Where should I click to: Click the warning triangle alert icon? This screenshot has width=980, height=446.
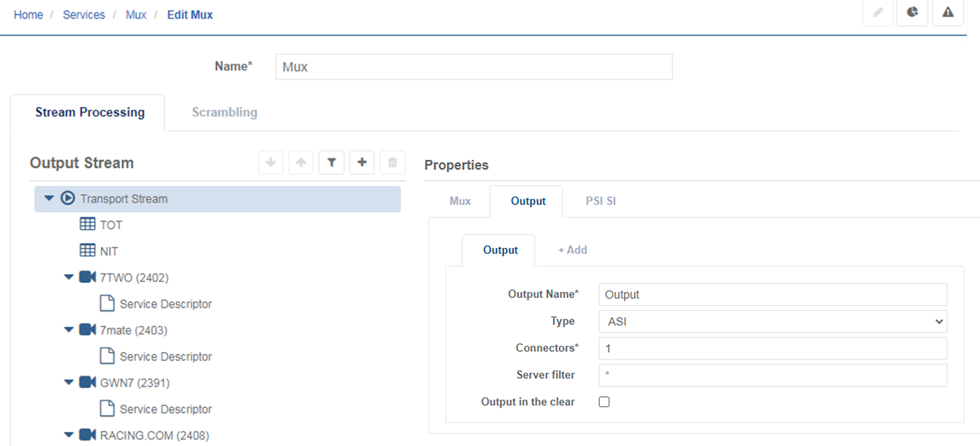click(948, 12)
